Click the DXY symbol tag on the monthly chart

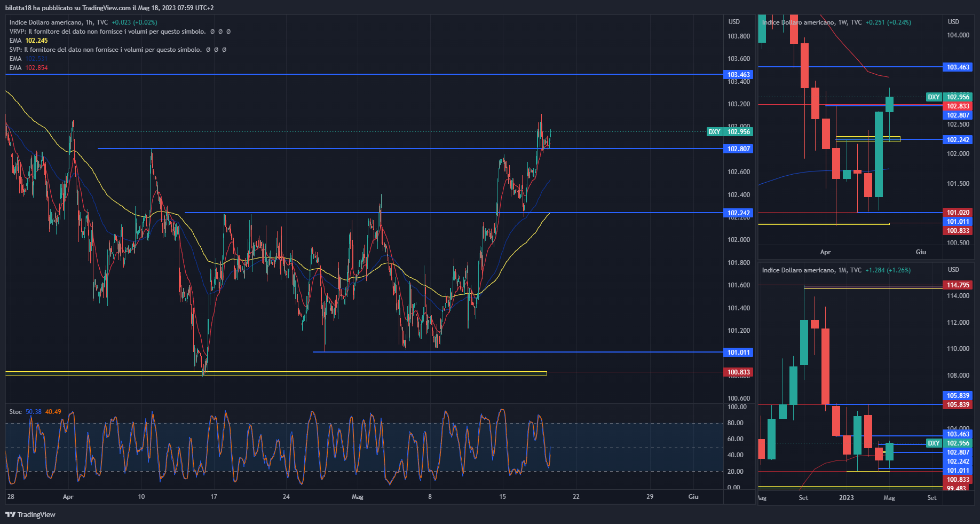pos(934,443)
